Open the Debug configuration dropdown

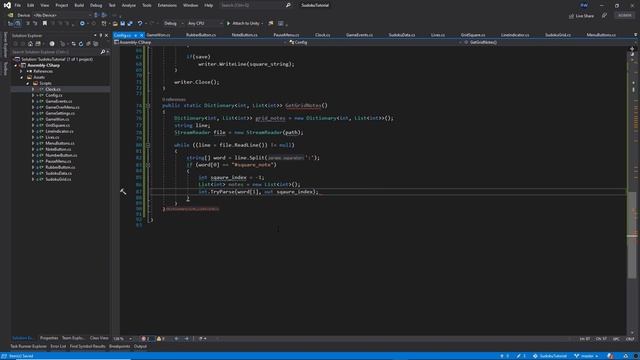[173, 24]
